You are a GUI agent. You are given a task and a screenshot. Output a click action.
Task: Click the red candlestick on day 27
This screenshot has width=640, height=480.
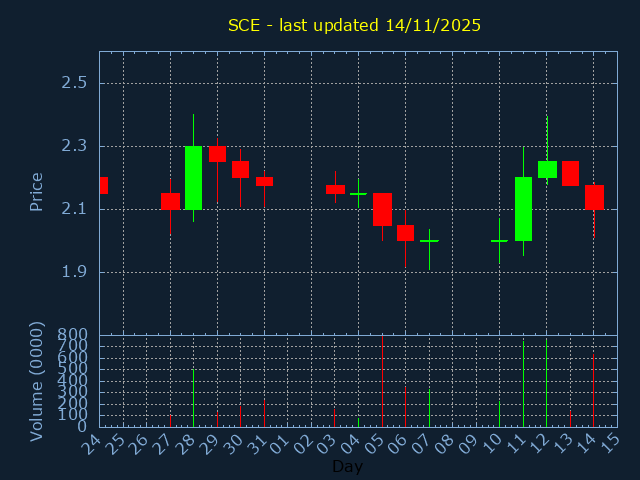pyautogui.click(x=170, y=201)
